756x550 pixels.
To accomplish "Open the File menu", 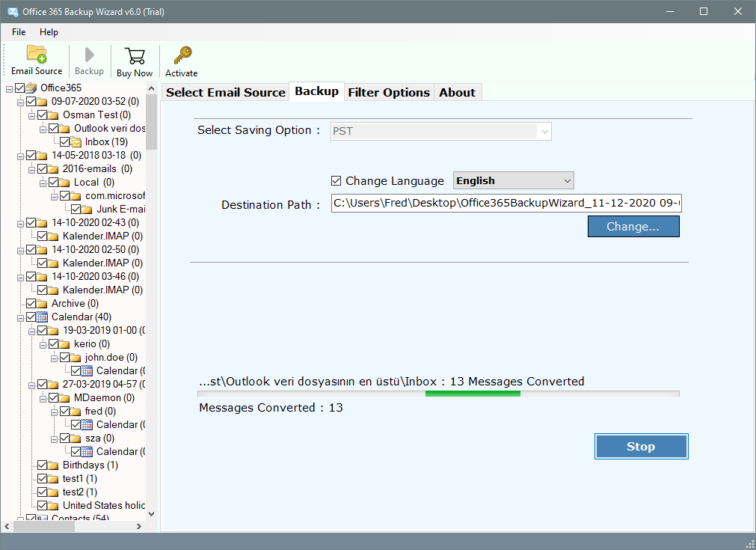I will [19, 32].
